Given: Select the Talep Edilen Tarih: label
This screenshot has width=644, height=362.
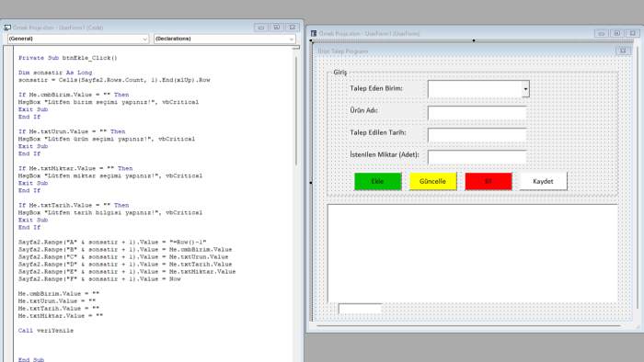Looking at the screenshot, I should [x=378, y=132].
